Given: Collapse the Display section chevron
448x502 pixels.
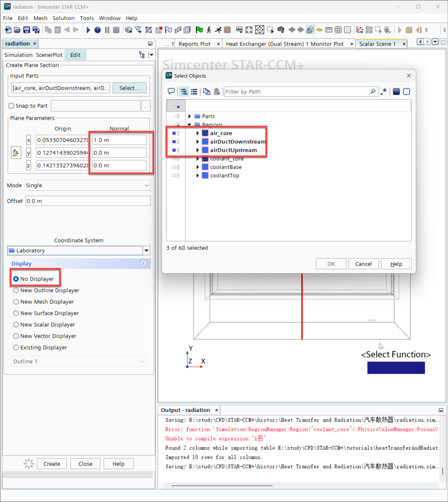Looking at the screenshot, I should (x=144, y=263).
